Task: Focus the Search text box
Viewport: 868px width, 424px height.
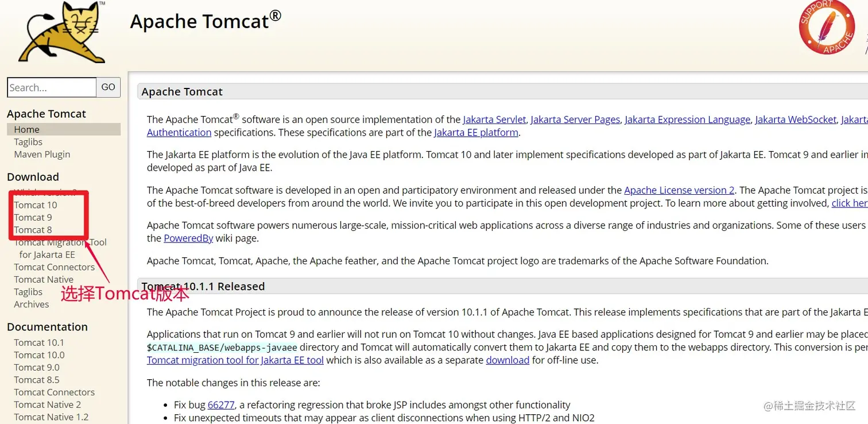Action: (x=52, y=87)
